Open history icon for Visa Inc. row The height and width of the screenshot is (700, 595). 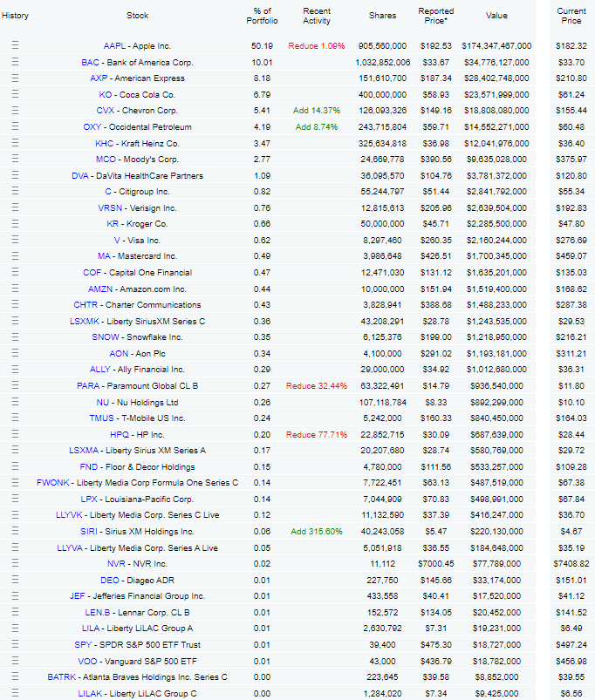tap(15, 241)
